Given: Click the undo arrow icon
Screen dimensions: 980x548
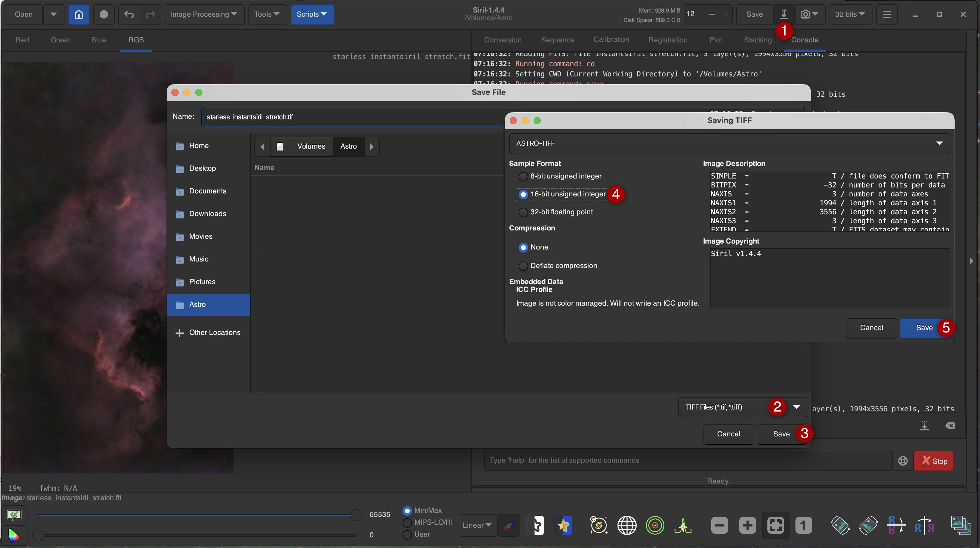Looking at the screenshot, I should 129,14.
